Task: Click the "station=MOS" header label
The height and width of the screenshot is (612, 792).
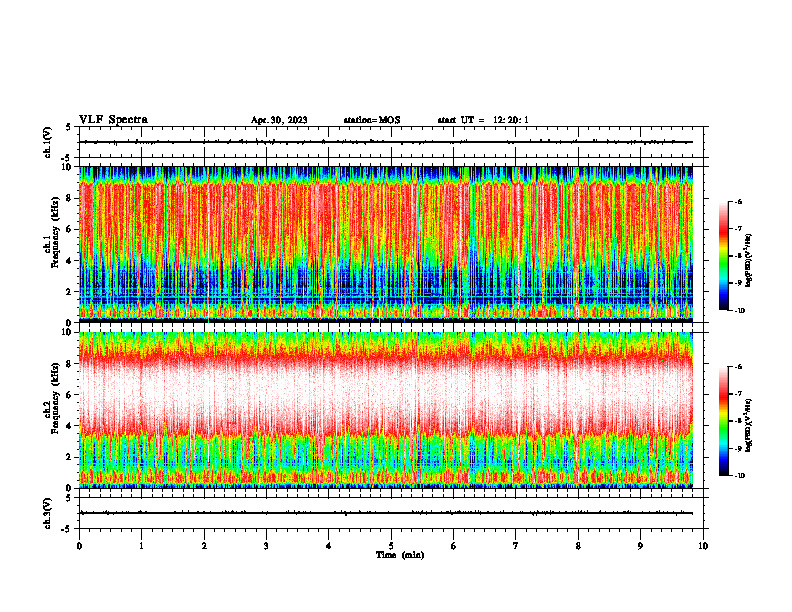Action: pos(372,120)
